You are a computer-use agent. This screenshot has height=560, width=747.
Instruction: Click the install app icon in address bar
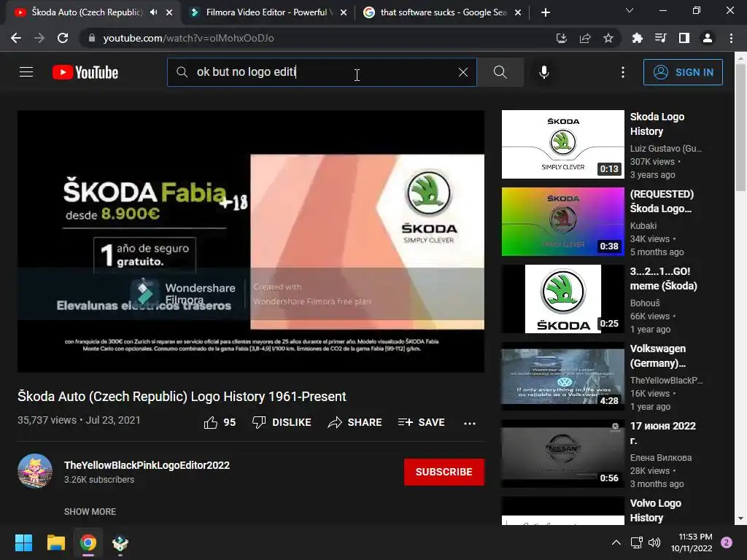(561, 38)
